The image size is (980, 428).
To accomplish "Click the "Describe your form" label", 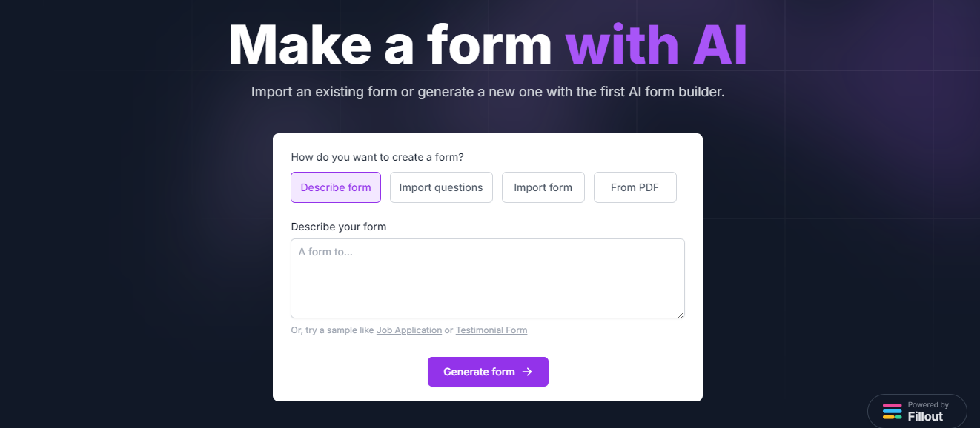I will [339, 227].
